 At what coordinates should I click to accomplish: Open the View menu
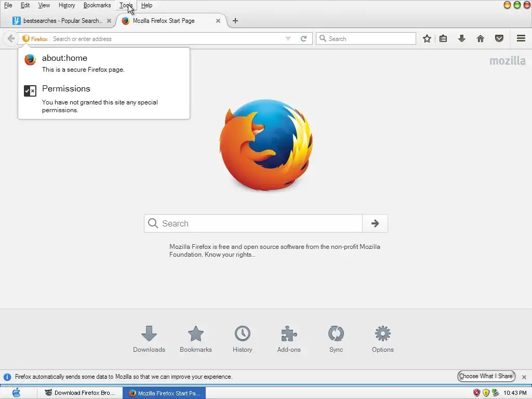[44, 5]
